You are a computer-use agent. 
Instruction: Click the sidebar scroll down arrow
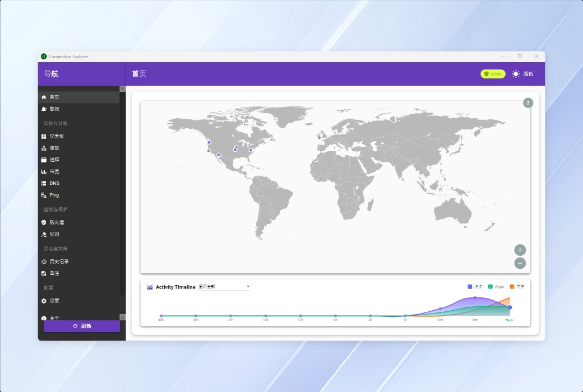click(122, 318)
